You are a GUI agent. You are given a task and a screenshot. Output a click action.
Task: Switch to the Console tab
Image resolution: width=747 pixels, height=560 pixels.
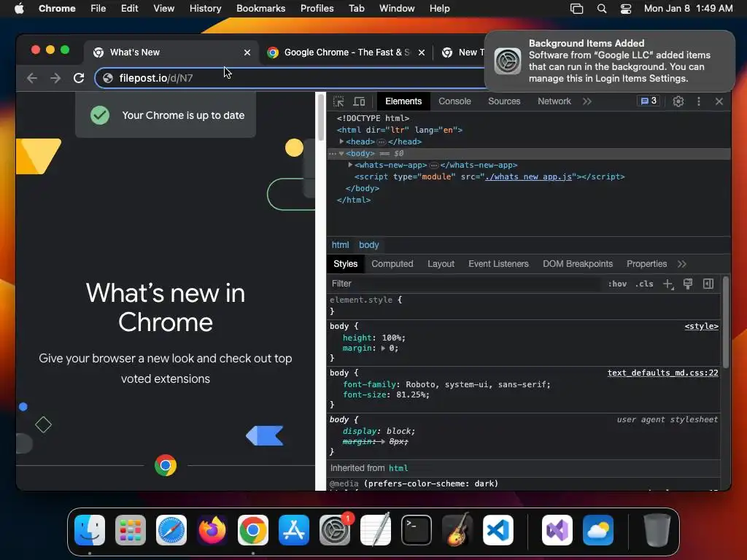click(454, 101)
